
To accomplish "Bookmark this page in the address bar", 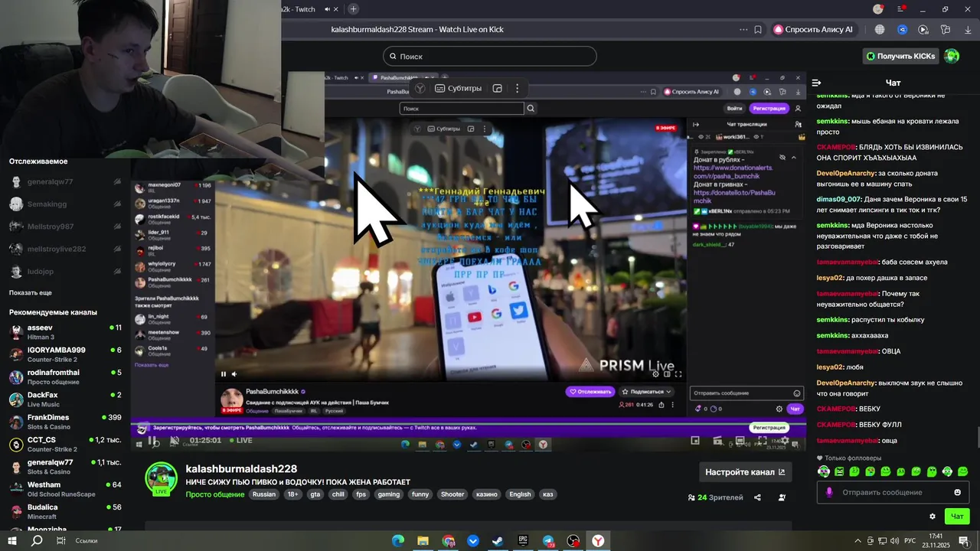I will pyautogui.click(x=758, y=29).
